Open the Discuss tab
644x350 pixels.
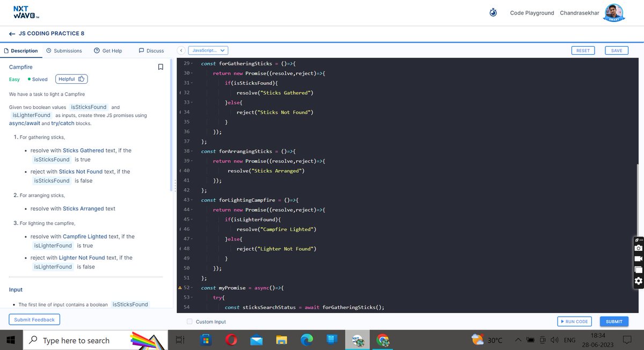[x=151, y=50]
